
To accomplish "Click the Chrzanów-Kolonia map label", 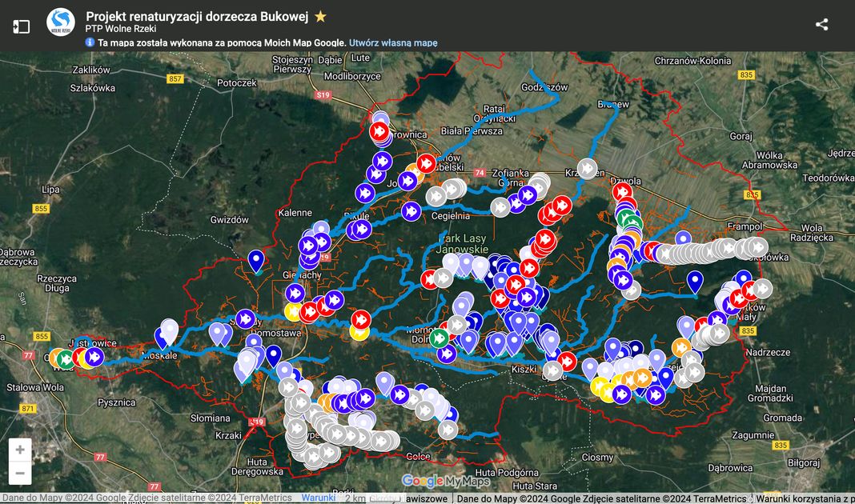I will 692,61.
